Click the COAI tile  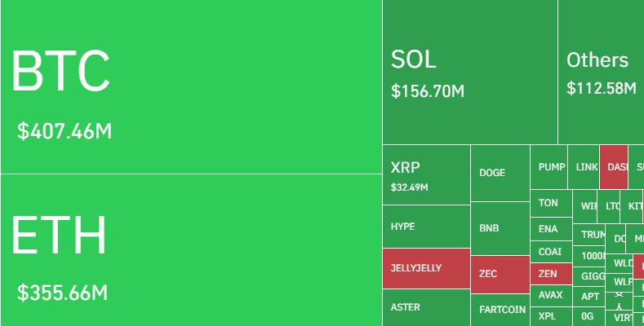coord(551,253)
